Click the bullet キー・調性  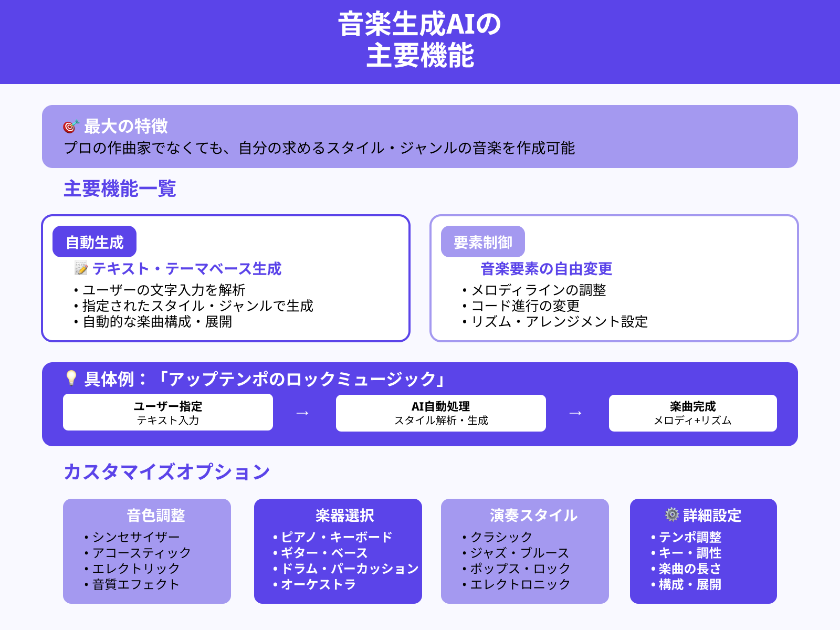(x=686, y=553)
